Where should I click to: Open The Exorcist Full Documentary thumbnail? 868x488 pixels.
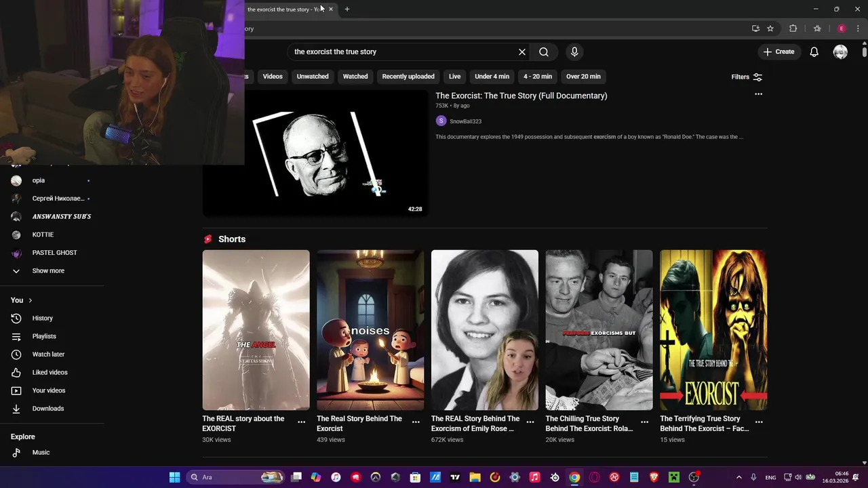315,152
